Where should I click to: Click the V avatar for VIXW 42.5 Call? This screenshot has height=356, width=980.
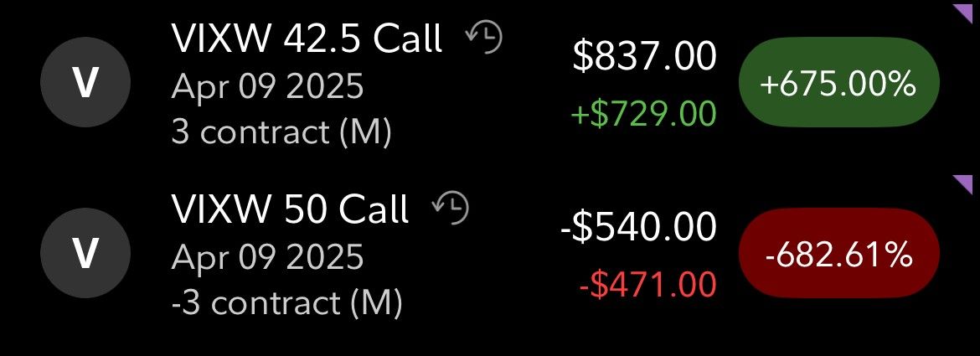tap(85, 82)
